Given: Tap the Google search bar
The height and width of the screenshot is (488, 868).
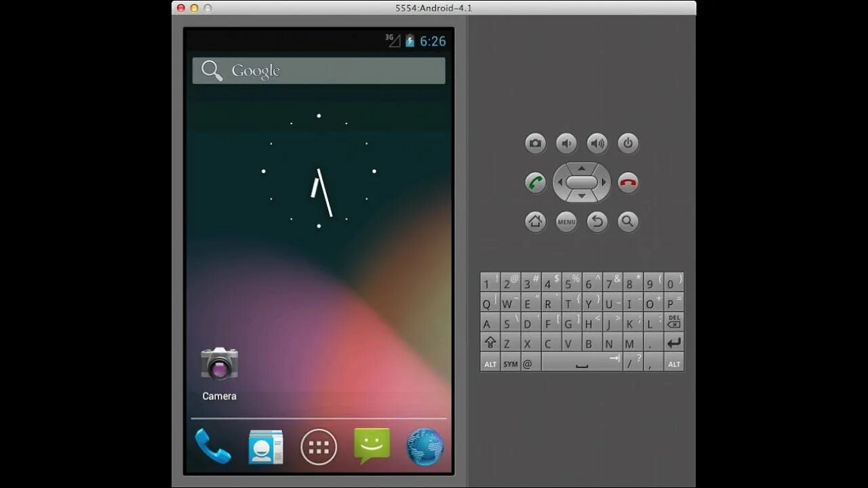Looking at the screenshot, I should click(x=319, y=70).
